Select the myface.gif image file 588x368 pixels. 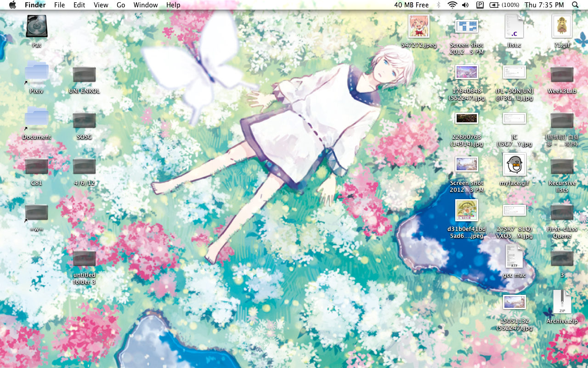514,164
